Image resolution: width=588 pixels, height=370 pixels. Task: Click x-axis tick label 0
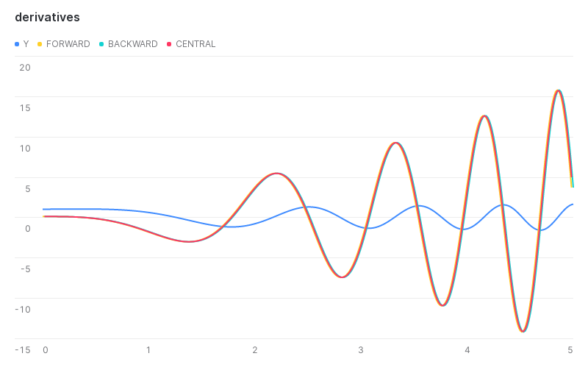coord(45,349)
